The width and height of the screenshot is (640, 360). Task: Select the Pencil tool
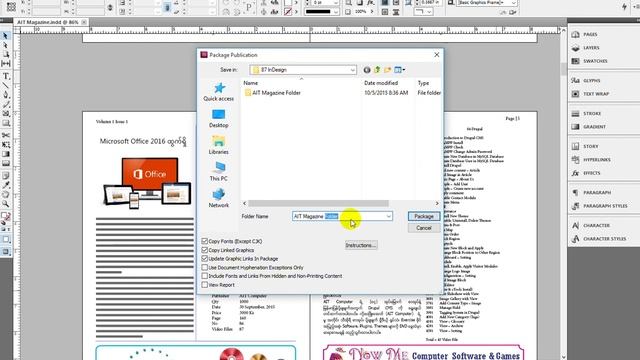6,104
